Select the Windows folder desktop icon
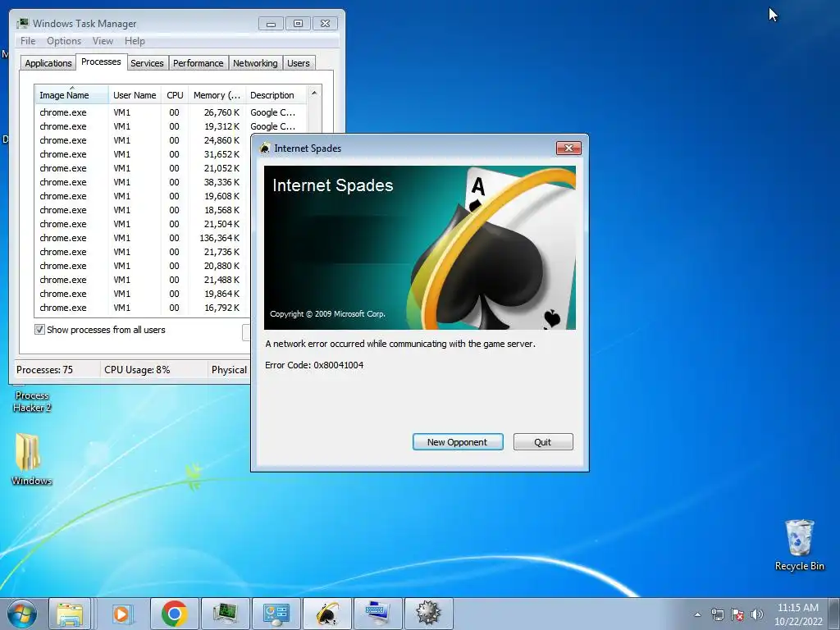The width and height of the screenshot is (840, 630). click(31, 459)
